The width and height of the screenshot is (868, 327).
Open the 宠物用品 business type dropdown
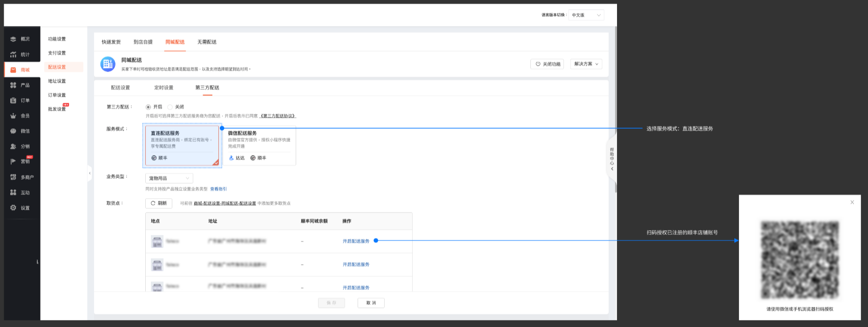[169, 179]
